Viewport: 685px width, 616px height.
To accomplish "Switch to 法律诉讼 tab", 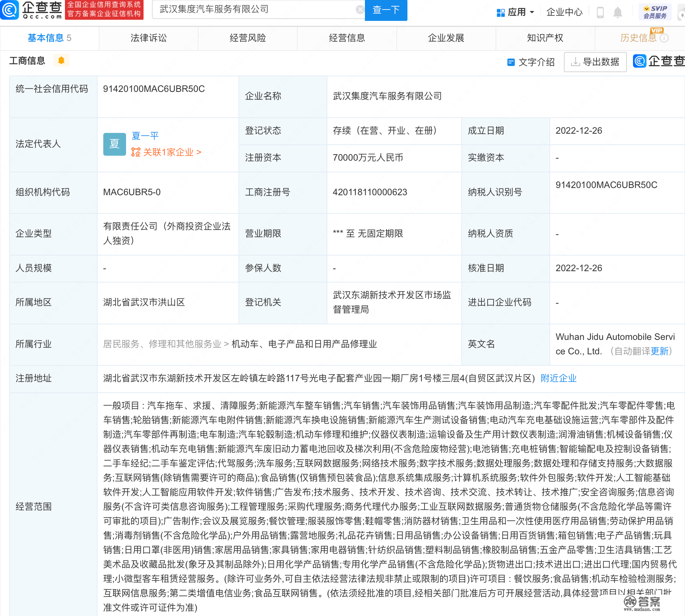I will point(148,38).
